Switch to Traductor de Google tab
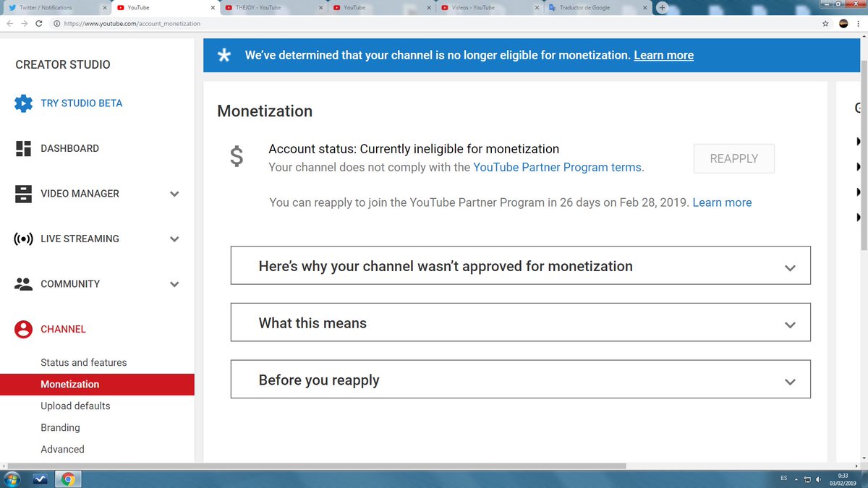Viewport: 868px width, 488px height. (x=597, y=7)
